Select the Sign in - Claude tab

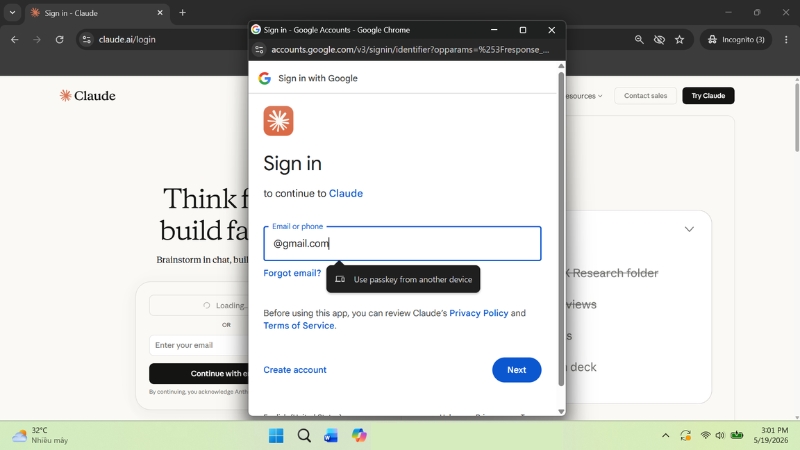97,13
